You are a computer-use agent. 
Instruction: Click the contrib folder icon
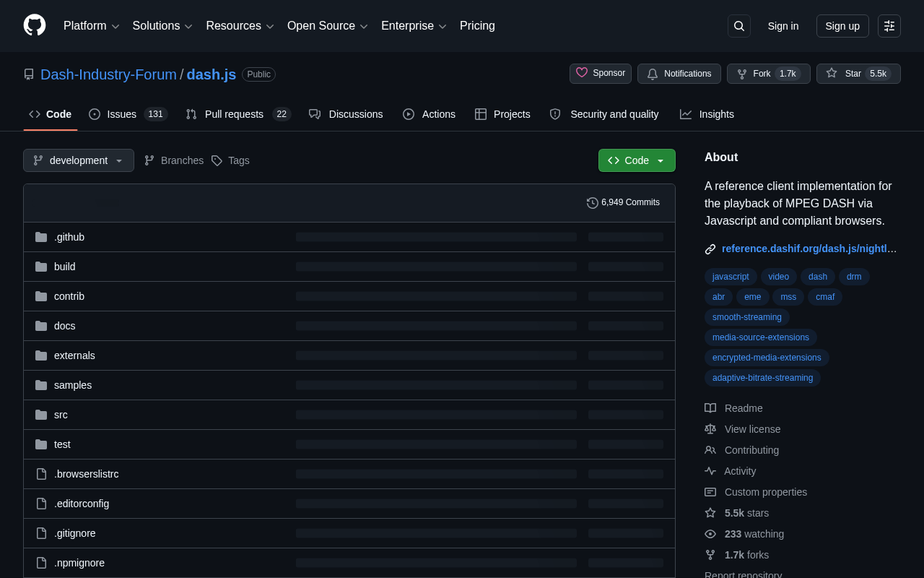[41, 296]
